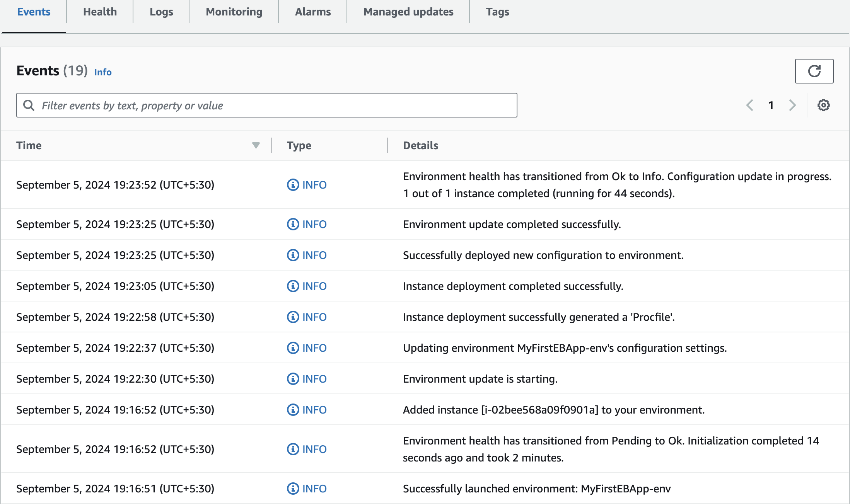
Task: Click INFO icon for 19:23:52 event
Action: (293, 185)
